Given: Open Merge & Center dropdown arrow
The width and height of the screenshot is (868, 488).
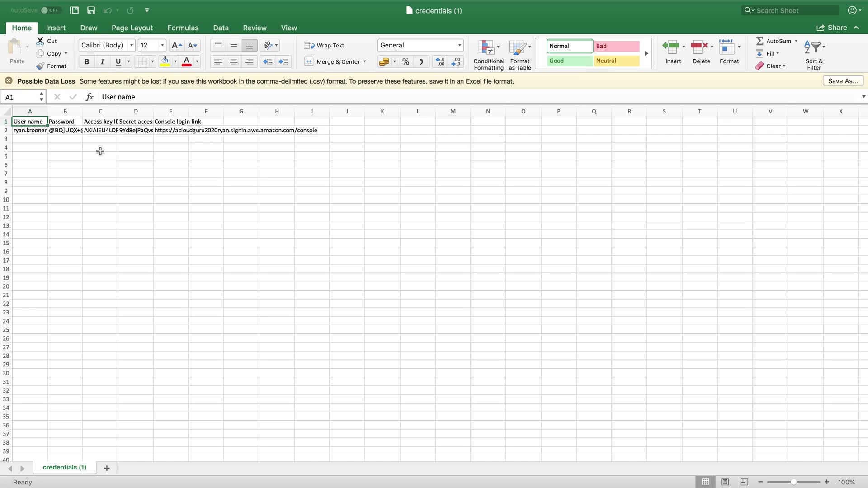Looking at the screenshot, I should (365, 62).
